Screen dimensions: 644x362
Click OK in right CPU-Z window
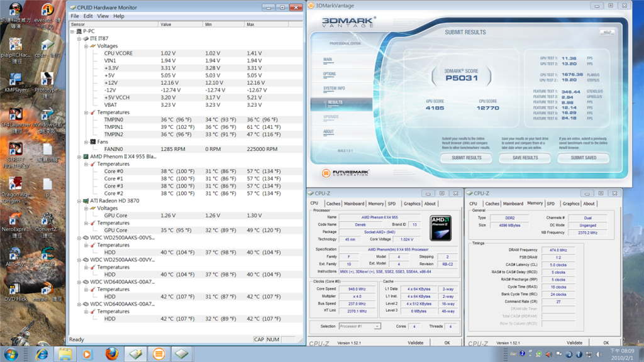(x=606, y=343)
